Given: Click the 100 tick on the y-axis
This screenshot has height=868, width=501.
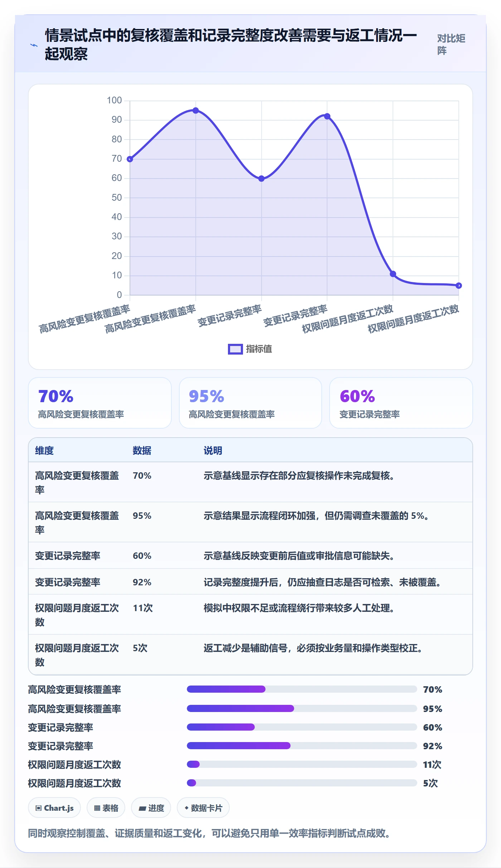Looking at the screenshot, I should (x=115, y=101).
